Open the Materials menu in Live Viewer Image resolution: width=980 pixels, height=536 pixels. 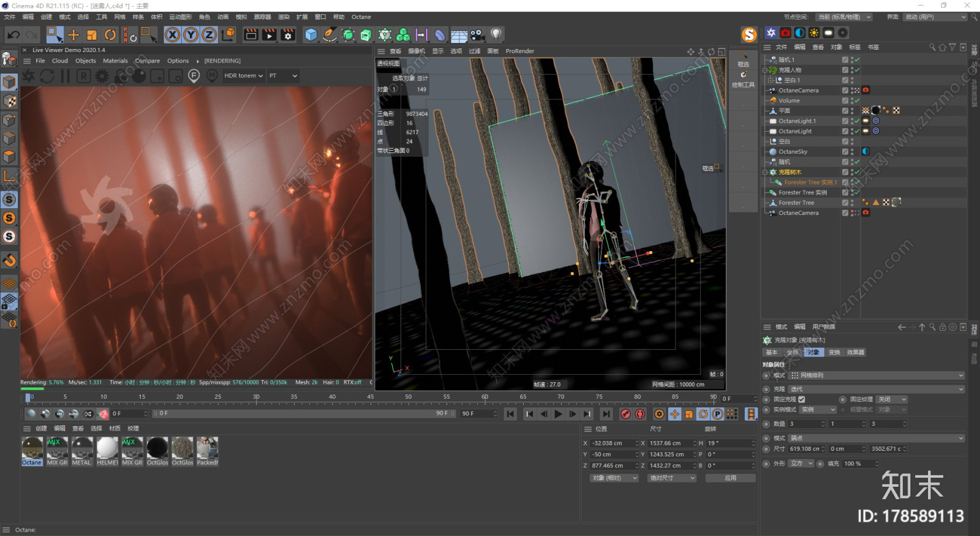point(115,61)
